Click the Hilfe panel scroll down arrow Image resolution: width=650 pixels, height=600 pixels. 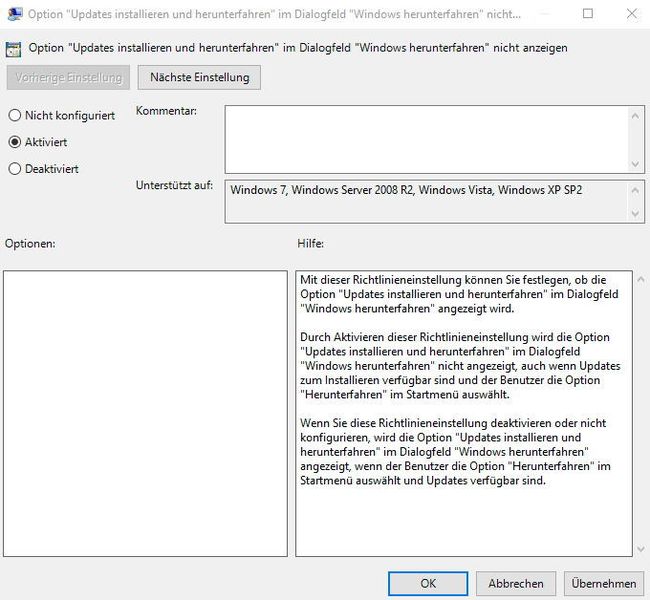pos(641,549)
